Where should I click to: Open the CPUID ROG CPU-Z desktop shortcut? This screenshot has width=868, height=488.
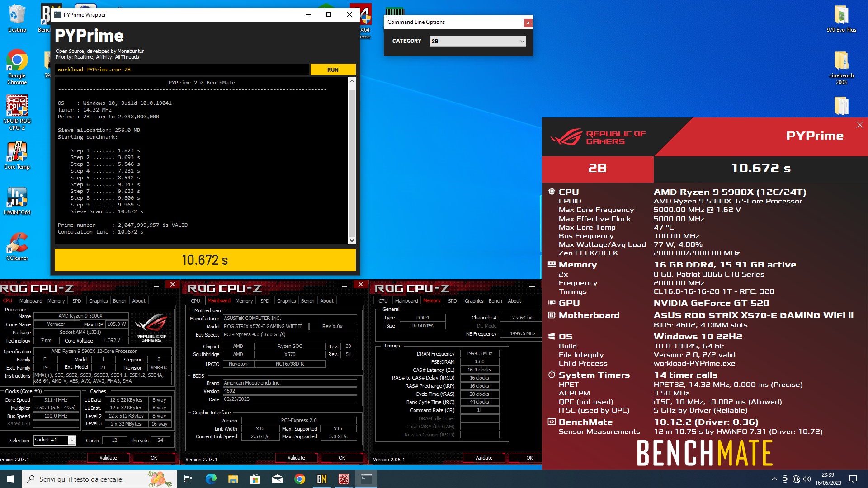pyautogui.click(x=17, y=113)
